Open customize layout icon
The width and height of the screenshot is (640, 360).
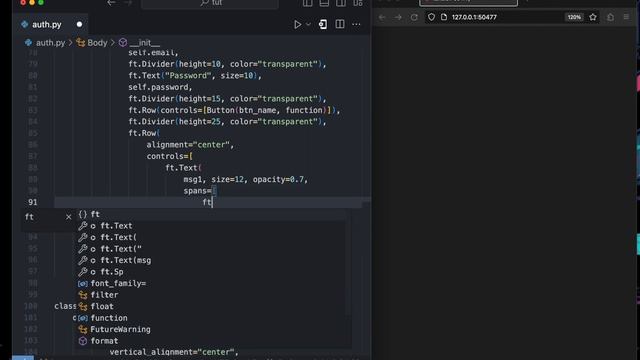pyautogui.click(x=358, y=3)
